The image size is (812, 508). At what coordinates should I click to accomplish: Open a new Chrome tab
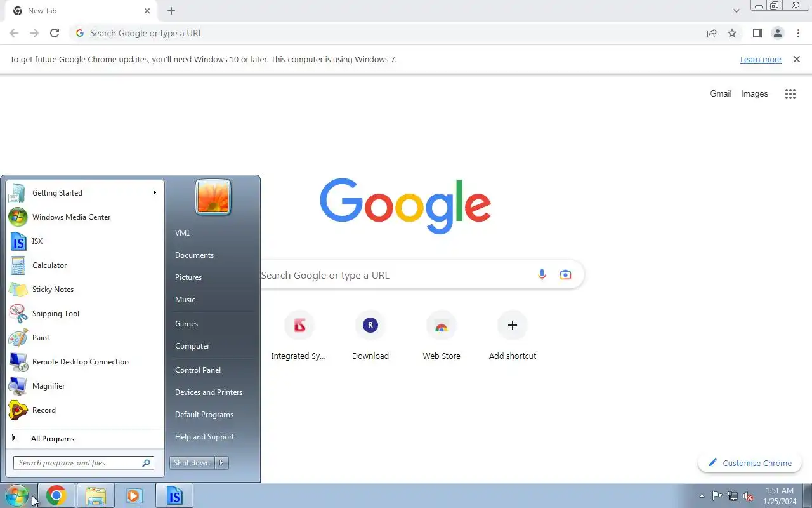(x=171, y=11)
